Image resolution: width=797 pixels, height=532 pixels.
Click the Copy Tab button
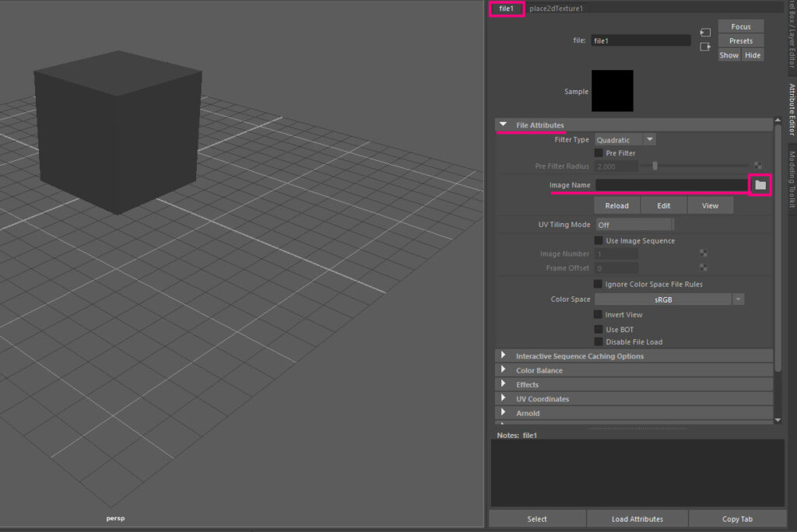[737, 519]
